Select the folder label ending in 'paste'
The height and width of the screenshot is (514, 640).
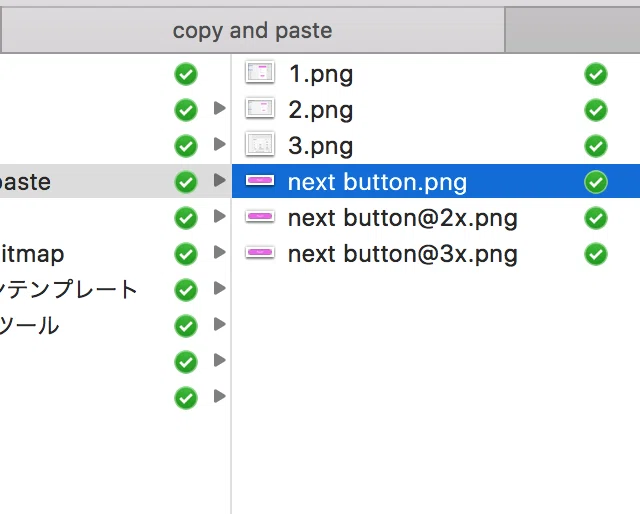[25, 182]
